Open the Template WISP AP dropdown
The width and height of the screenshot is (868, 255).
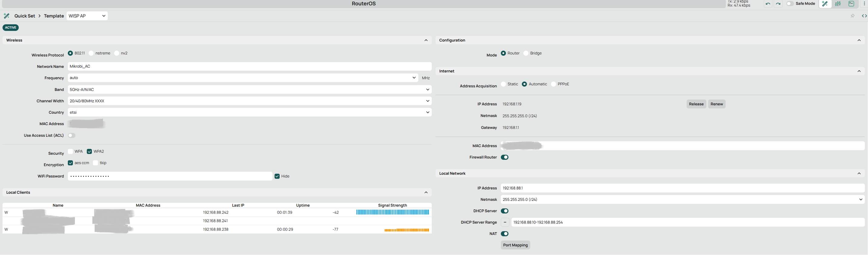point(87,16)
